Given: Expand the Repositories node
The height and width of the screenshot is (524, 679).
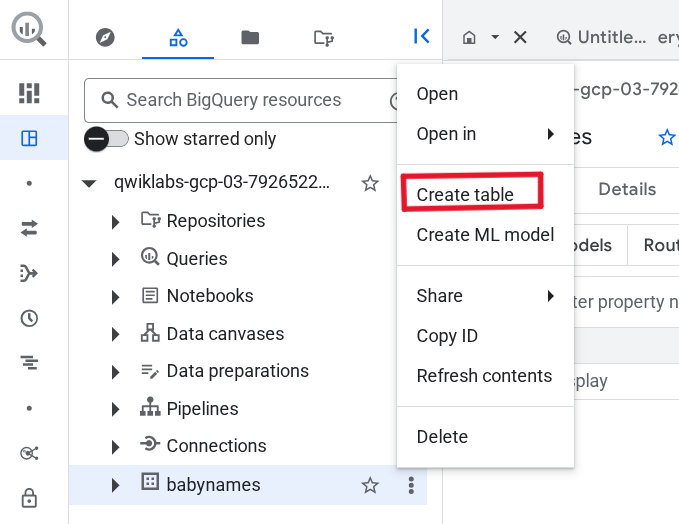Looking at the screenshot, I should [115, 222].
